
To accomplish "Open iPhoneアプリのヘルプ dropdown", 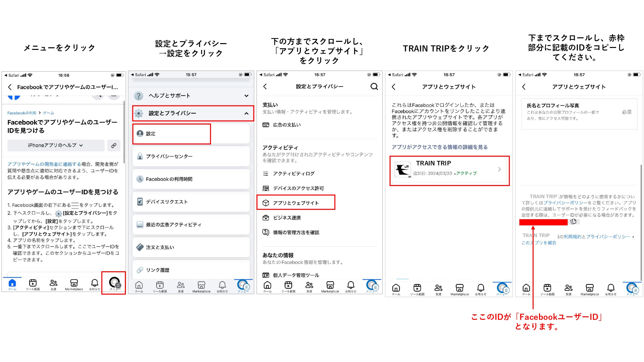I will pyautogui.click(x=56, y=145).
